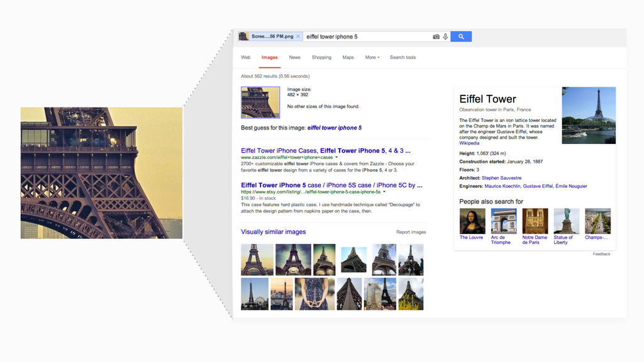
Task: Open the Wikipedia link in knowledge panel
Action: (469, 143)
